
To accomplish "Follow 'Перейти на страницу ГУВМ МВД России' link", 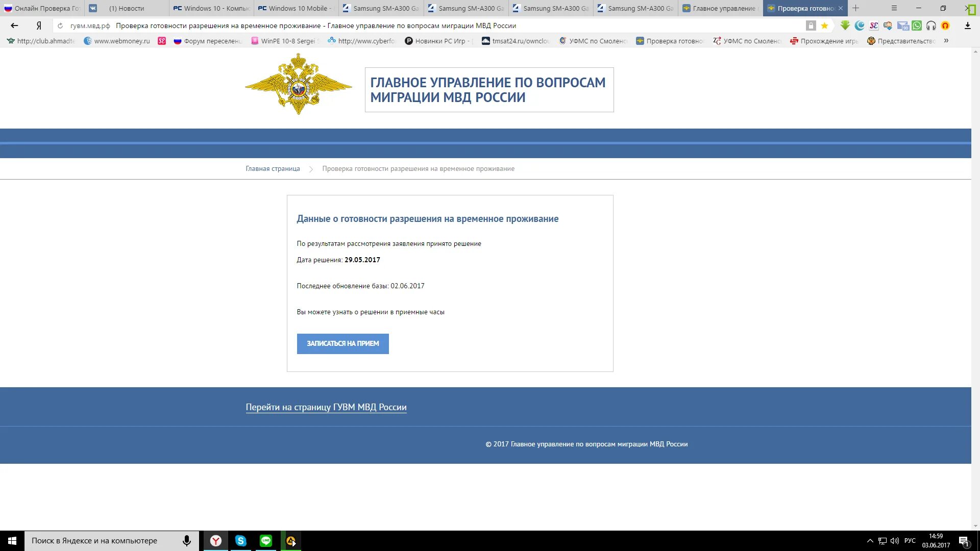I will 326,407.
